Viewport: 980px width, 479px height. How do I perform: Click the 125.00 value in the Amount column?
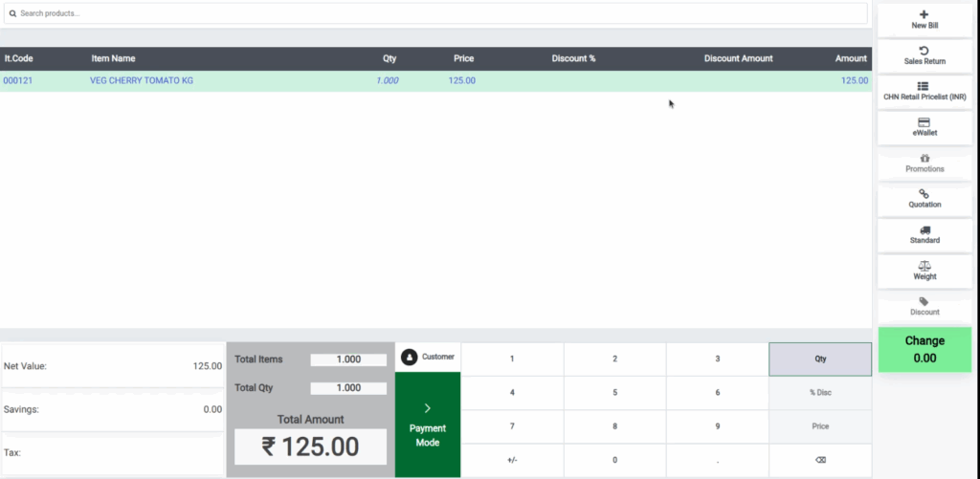[x=854, y=80]
